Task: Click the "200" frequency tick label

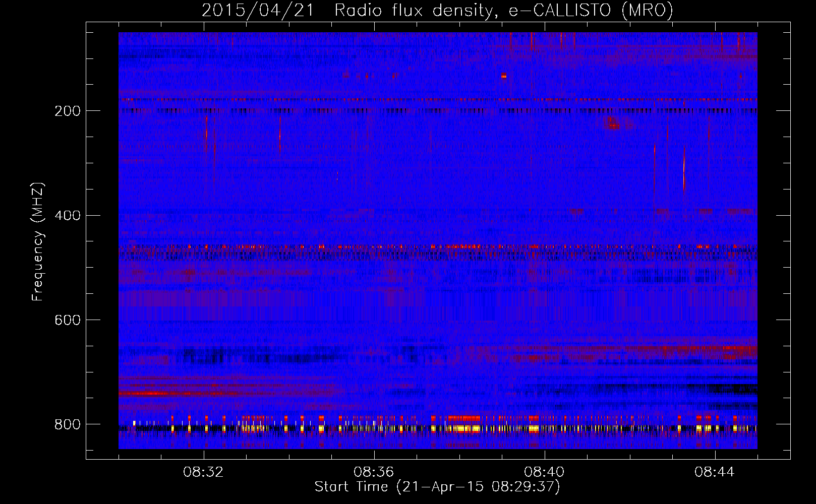Action: tap(68, 111)
